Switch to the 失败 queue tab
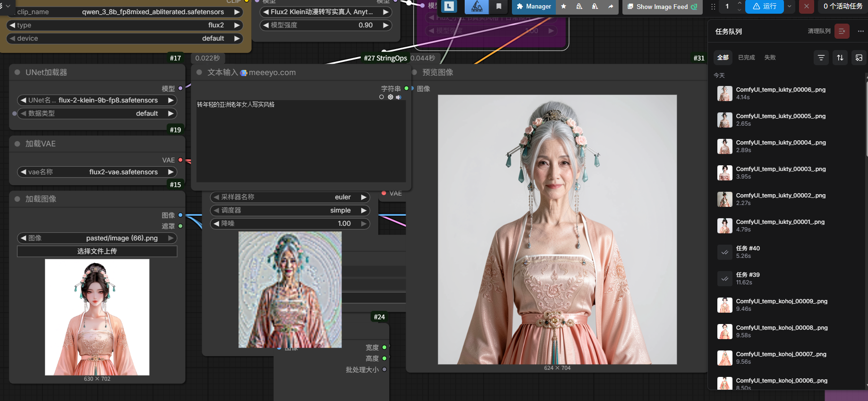 [770, 58]
